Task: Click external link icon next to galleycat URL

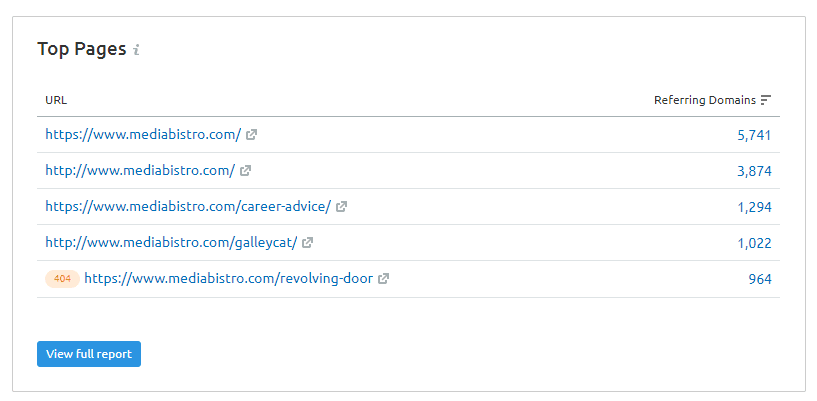Action: coord(307,243)
